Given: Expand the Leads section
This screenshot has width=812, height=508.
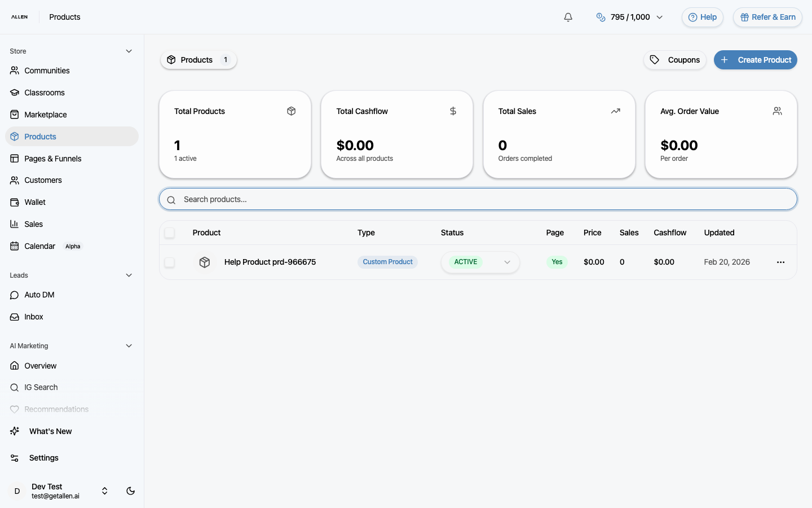Looking at the screenshot, I should coord(129,275).
